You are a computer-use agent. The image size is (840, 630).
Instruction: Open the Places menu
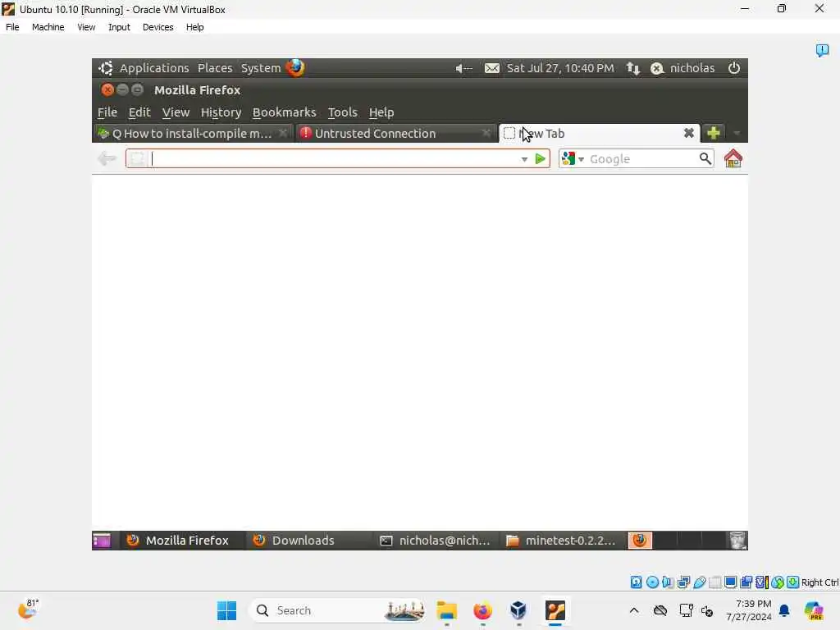[x=215, y=68]
